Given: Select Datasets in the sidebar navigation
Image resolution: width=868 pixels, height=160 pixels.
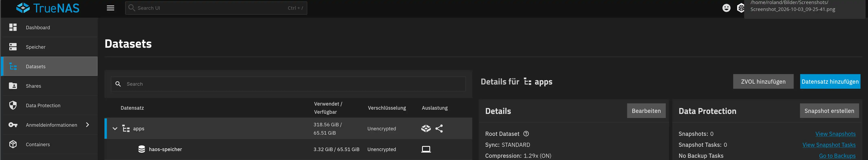Looking at the screenshot, I should tap(50, 66).
